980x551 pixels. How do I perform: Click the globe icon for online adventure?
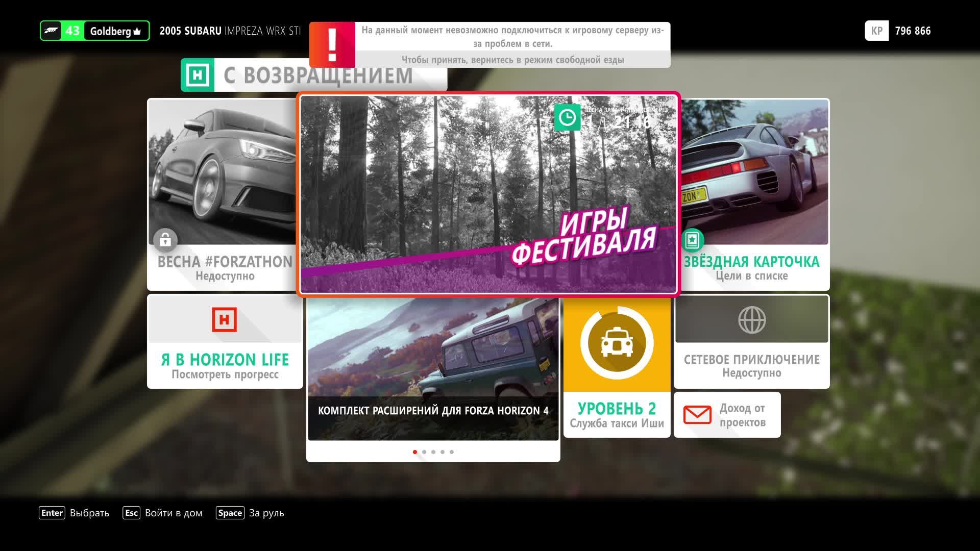tap(751, 320)
